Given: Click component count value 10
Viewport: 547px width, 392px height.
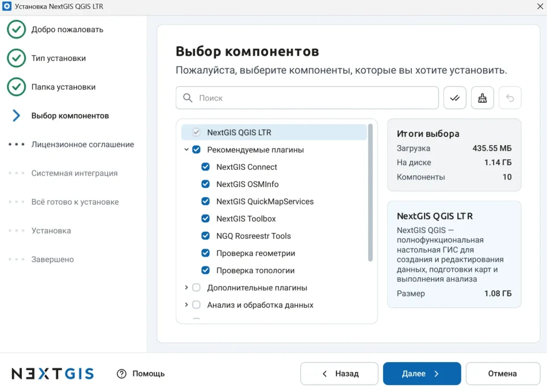Looking at the screenshot, I should click(x=507, y=177).
